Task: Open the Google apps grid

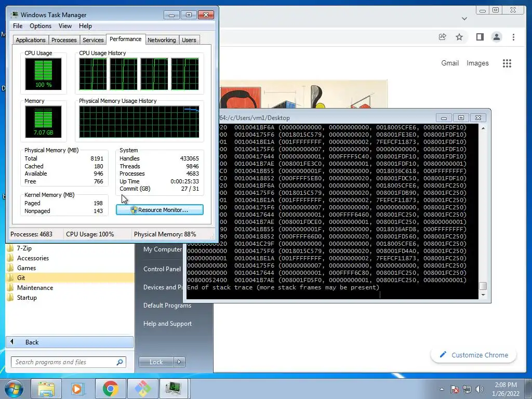Action: coord(507,63)
